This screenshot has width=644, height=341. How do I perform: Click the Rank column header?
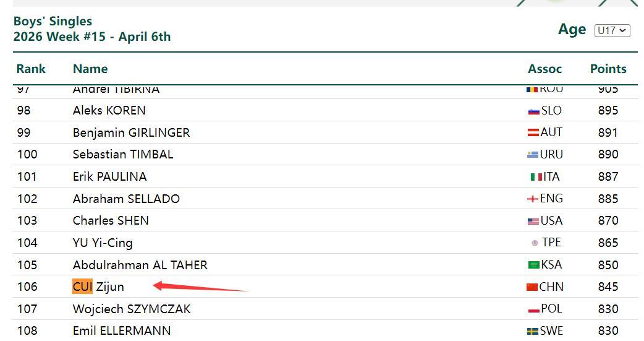click(31, 69)
